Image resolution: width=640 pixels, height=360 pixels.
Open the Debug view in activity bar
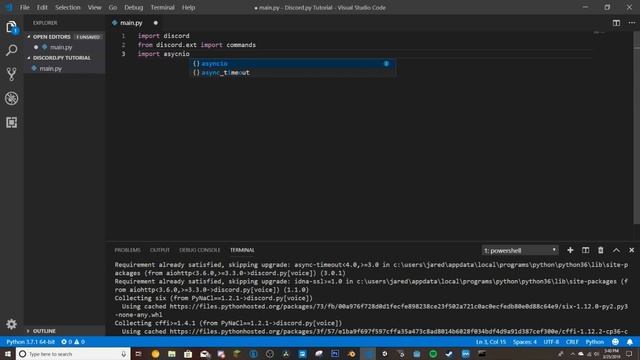pyautogui.click(x=11, y=98)
